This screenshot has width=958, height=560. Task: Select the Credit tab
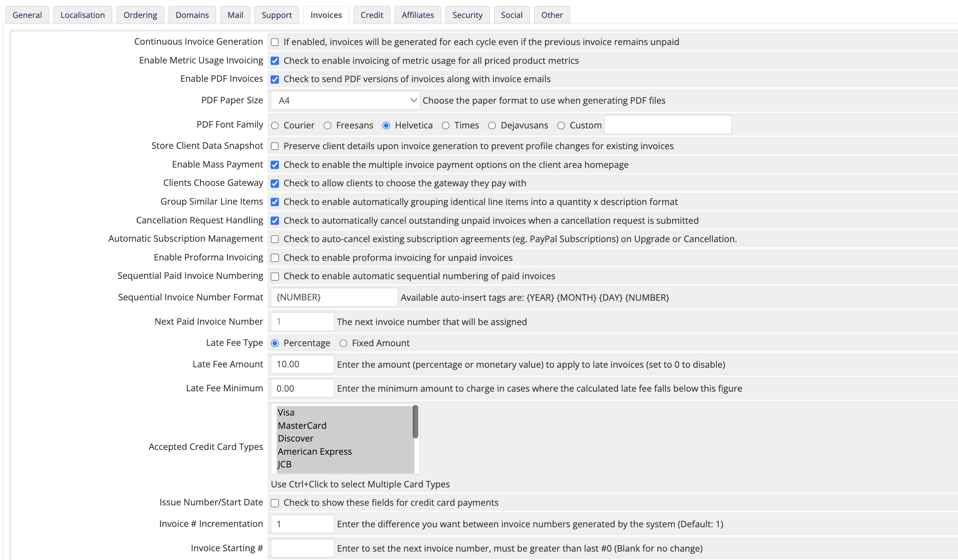click(372, 15)
